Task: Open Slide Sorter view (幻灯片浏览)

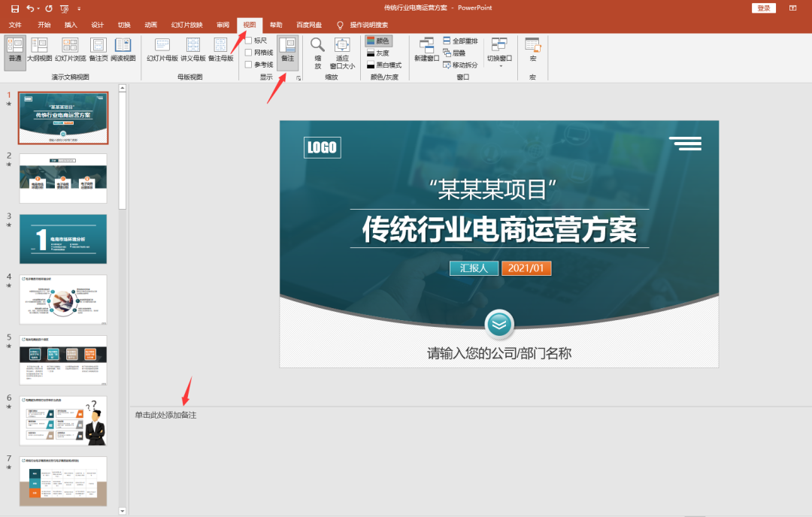Action: [70, 50]
